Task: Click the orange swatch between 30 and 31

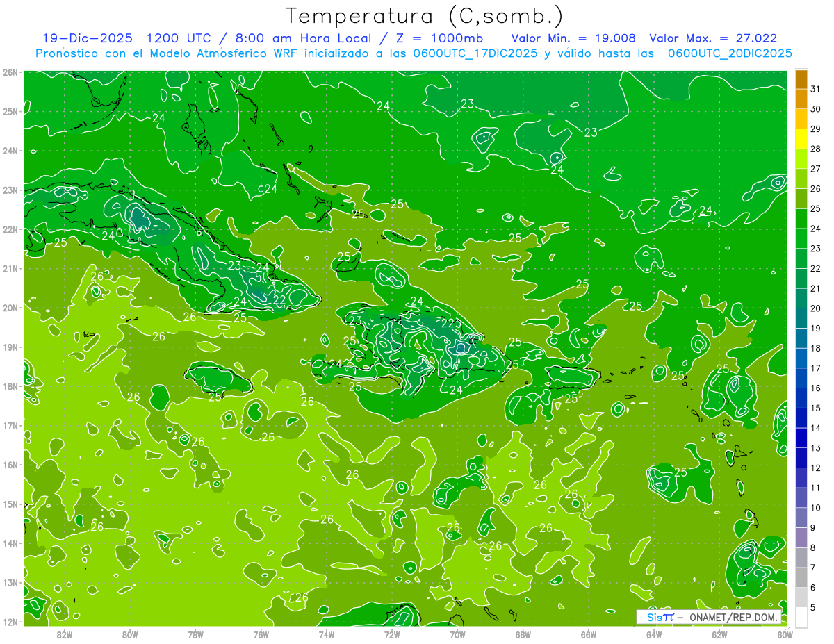Action: [801, 99]
